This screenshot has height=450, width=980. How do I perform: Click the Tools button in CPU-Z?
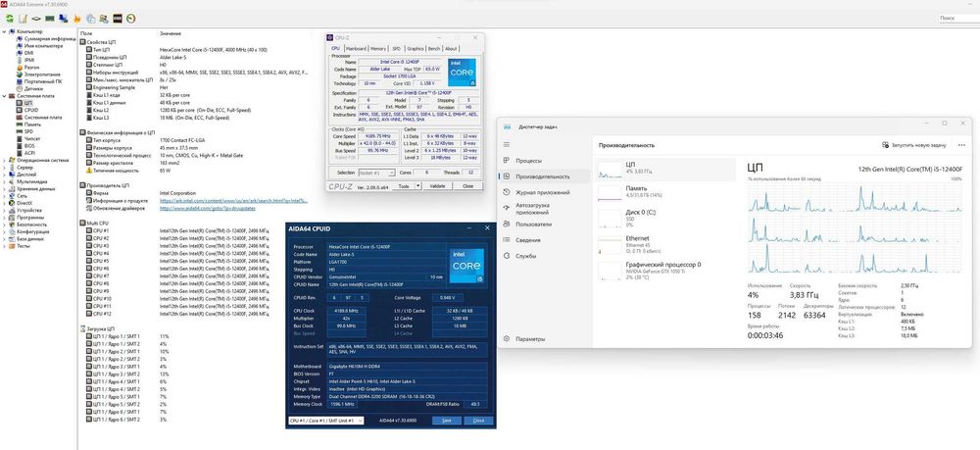pos(404,185)
